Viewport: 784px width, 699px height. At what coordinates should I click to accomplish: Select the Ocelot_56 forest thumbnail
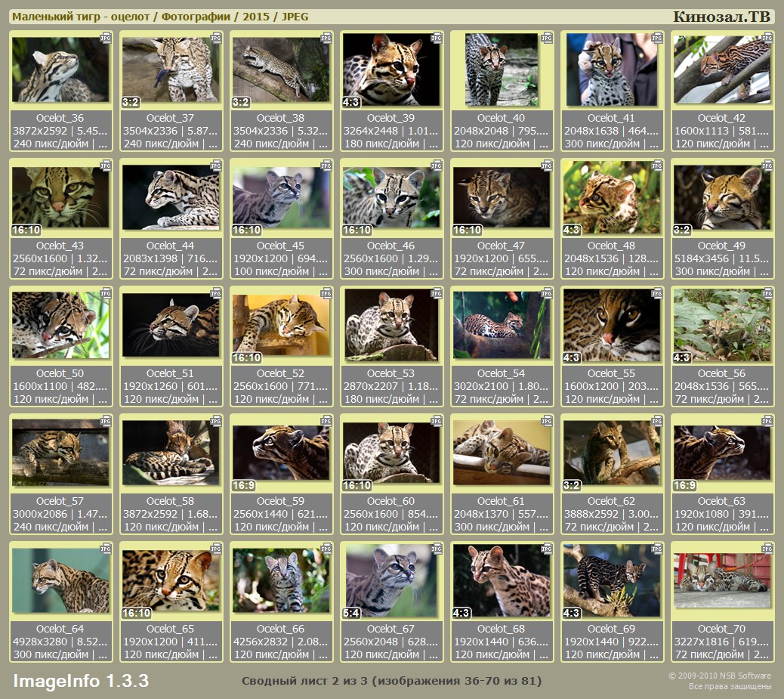tap(722, 325)
